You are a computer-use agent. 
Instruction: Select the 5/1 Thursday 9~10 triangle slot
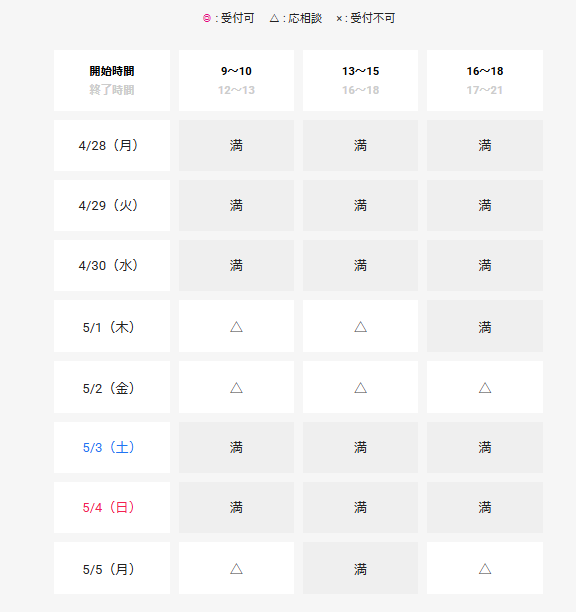coord(236,326)
